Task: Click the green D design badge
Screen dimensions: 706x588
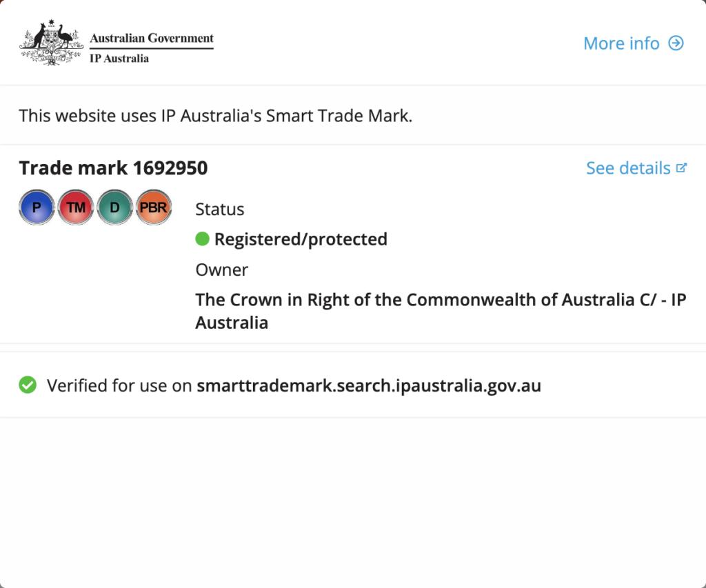Action: click(x=114, y=207)
